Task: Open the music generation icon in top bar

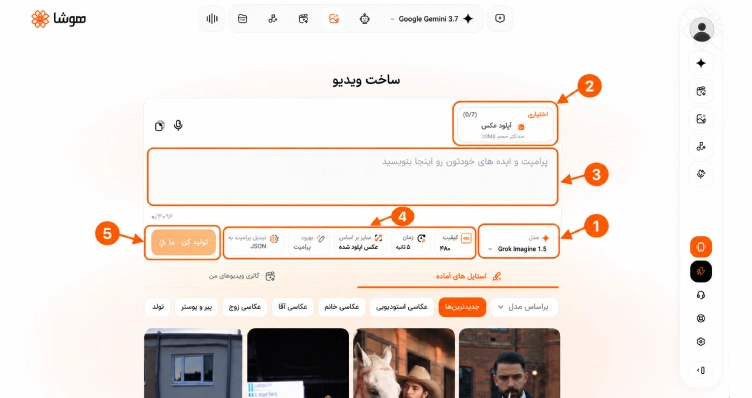Action: click(x=273, y=19)
